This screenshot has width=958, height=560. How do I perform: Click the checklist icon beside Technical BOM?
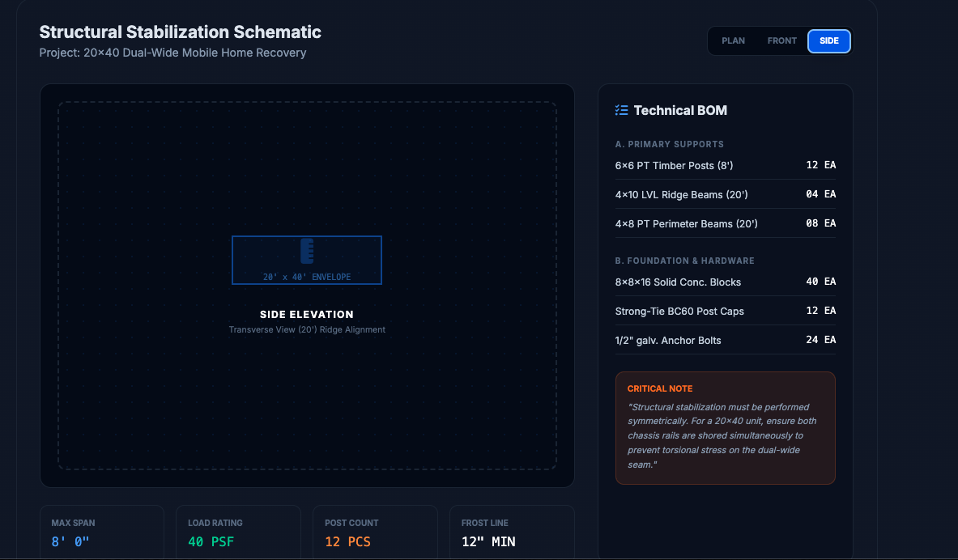621,110
